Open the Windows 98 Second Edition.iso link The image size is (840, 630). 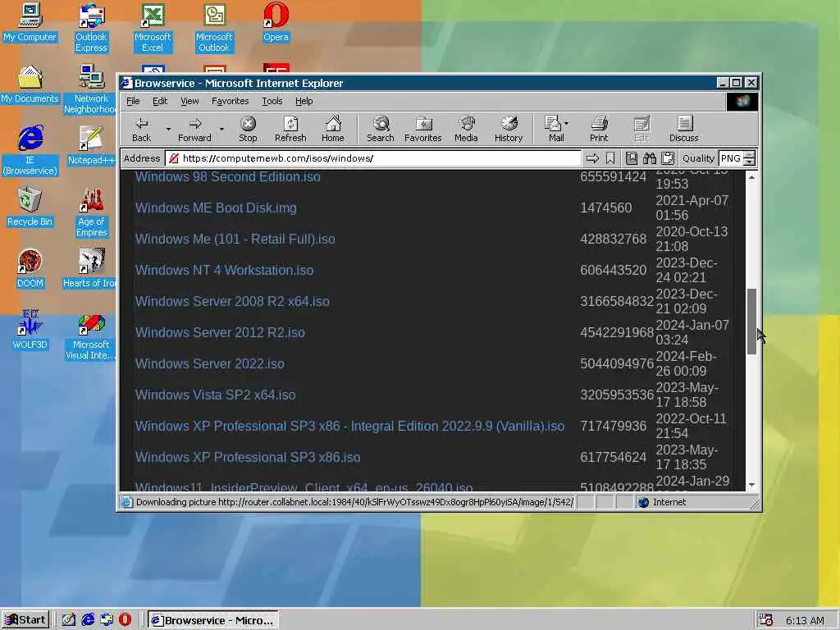(x=228, y=177)
